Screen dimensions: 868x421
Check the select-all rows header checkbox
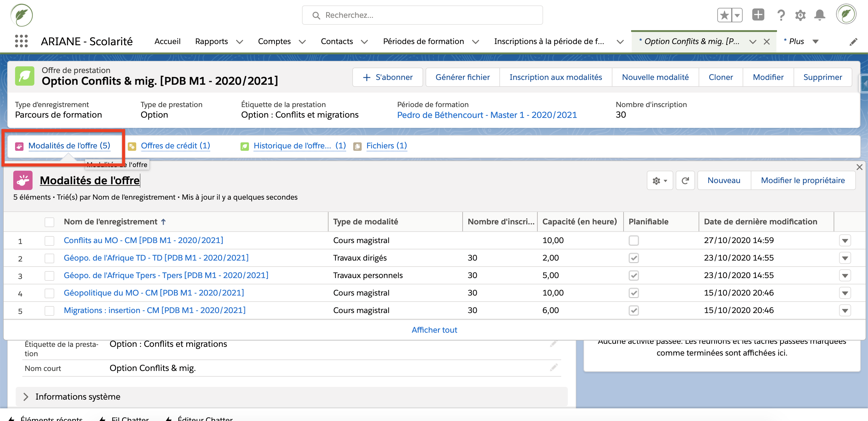(x=49, y=222)
